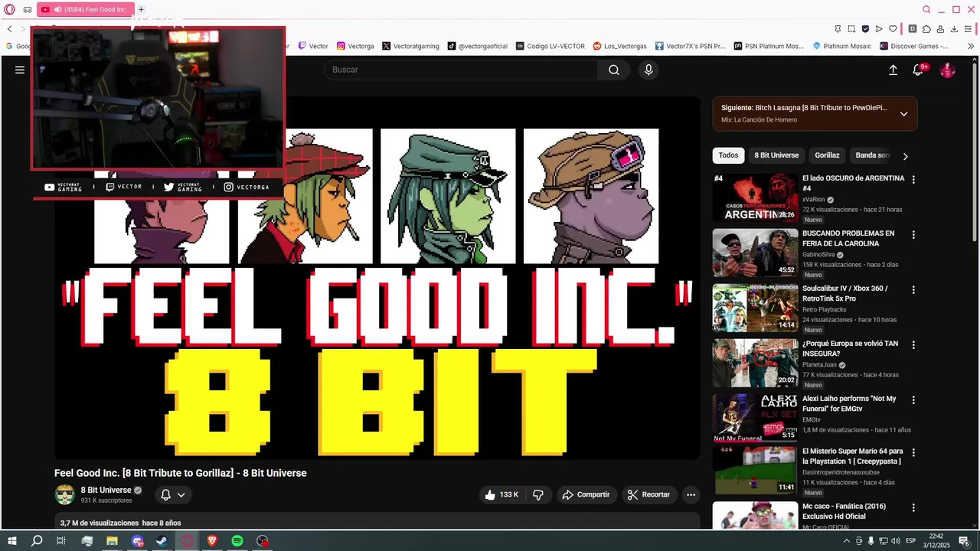The height and width of the screenshot is (551, 980).
Task: Open Opera pinboards pin icon
Action: pyautogui.click(x=838, y=28)
